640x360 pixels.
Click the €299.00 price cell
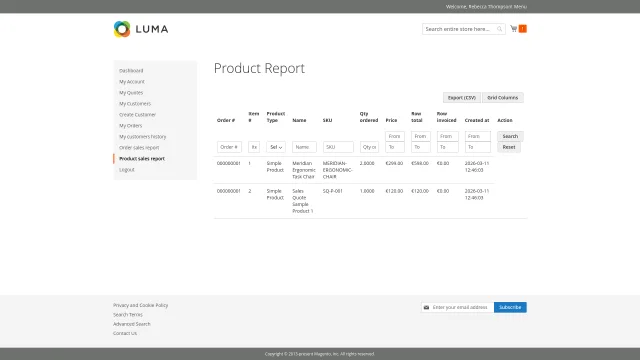394,163
